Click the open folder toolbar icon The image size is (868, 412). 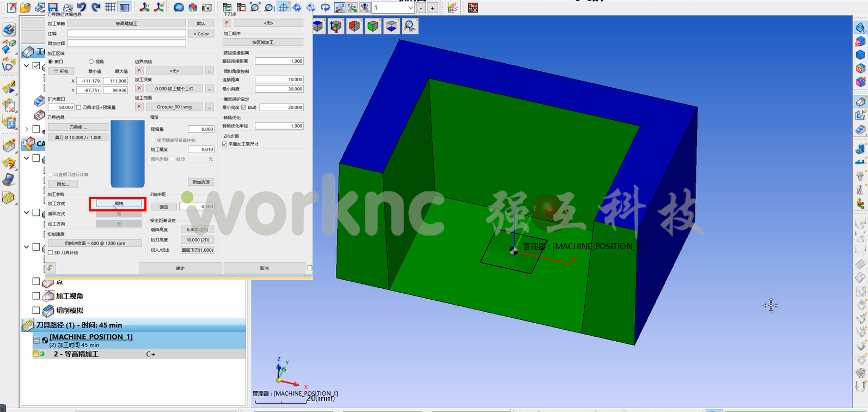[26, 8]
